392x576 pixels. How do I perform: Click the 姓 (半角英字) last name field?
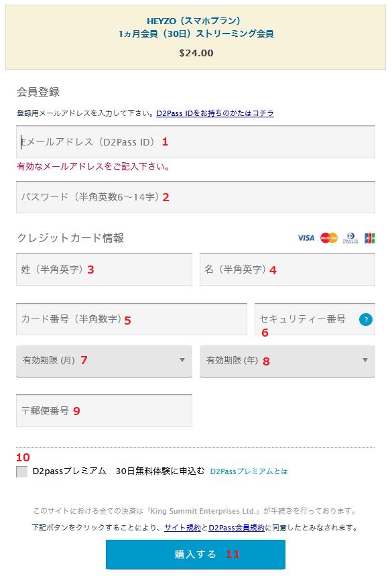tap(104, 270)
